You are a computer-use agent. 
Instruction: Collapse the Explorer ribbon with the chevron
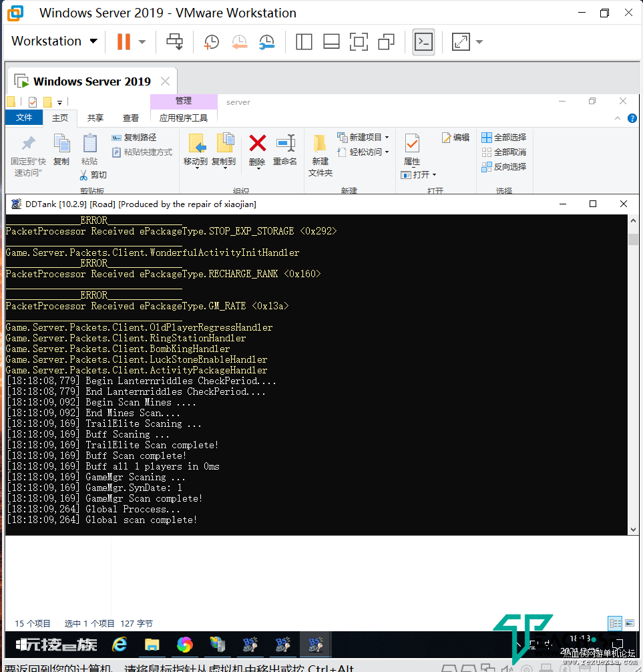[x=618, y=118]
